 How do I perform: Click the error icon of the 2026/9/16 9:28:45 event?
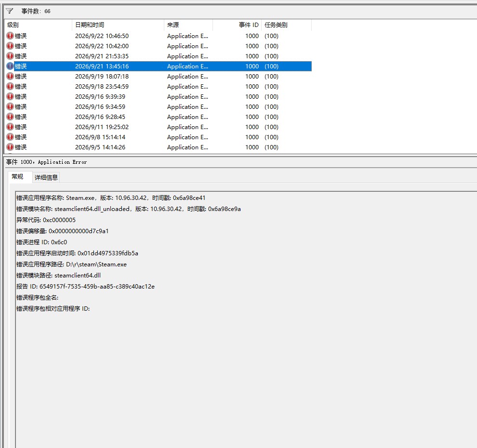click(10, 117)
